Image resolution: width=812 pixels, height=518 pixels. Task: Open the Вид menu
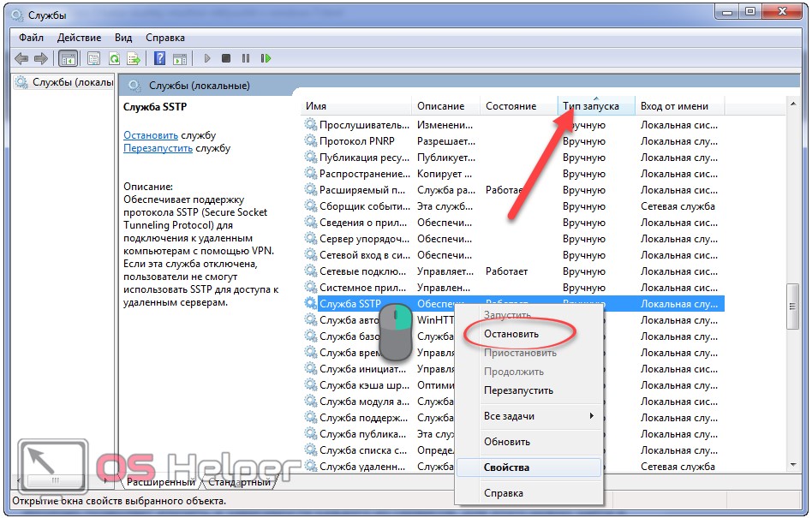tap(123, 38)
